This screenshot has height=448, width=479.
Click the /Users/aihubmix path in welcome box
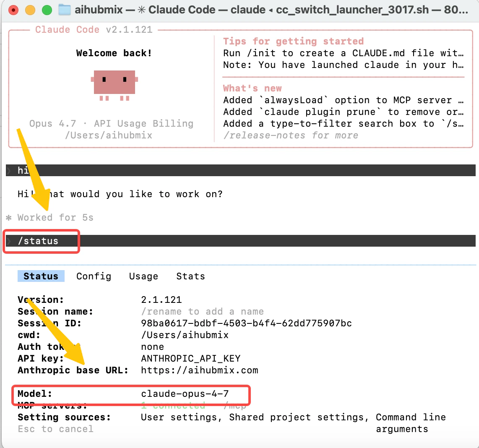[109, 135]
